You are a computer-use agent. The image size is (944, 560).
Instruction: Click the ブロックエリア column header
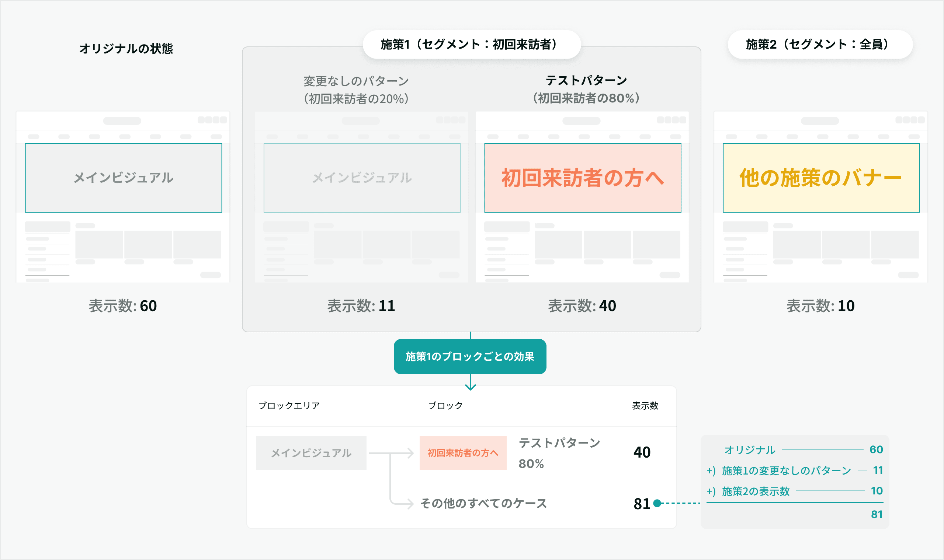click(x=289, y=406)
